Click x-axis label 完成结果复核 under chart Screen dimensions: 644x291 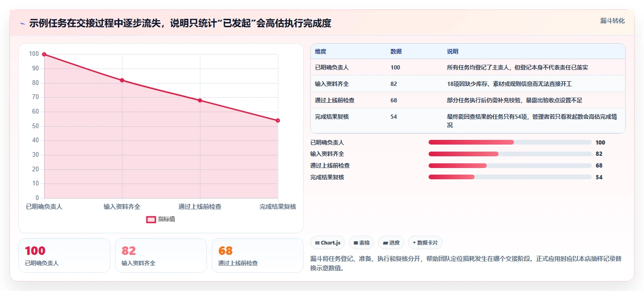[x=278, y=207]
